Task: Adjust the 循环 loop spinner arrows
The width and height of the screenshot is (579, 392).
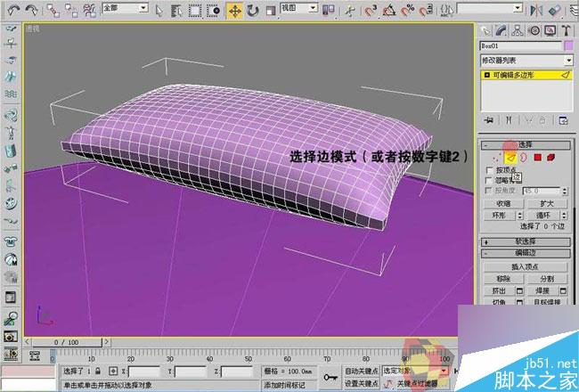Action: tap(564, 216)
